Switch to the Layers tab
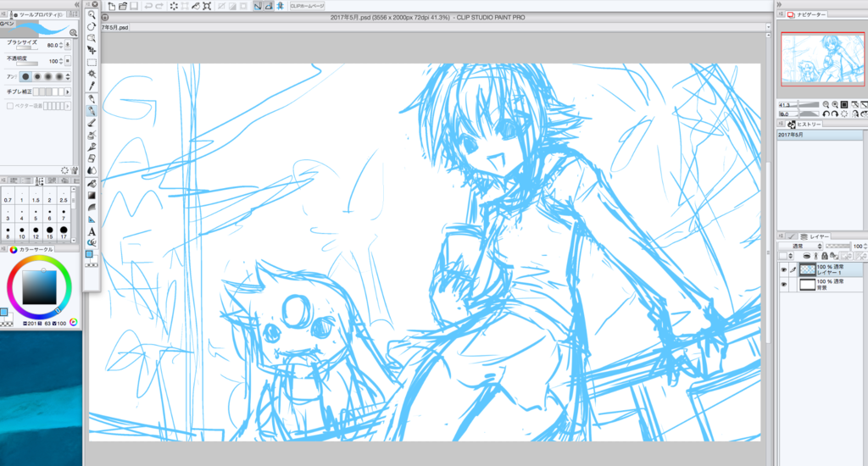 point(815,236)
